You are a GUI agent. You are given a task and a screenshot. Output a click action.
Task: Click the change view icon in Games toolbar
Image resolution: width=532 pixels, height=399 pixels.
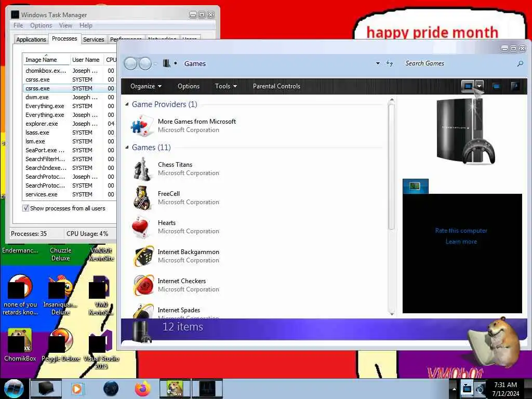(468, 86)
